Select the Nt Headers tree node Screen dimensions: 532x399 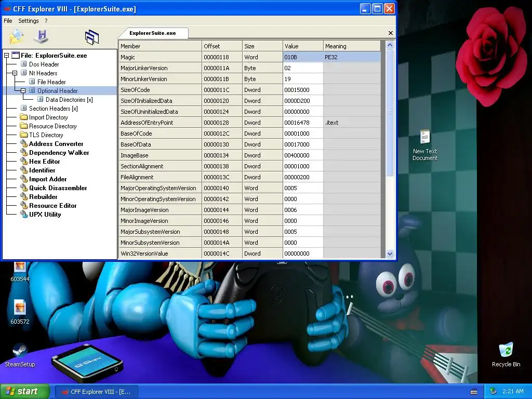(x=43, y=73)
